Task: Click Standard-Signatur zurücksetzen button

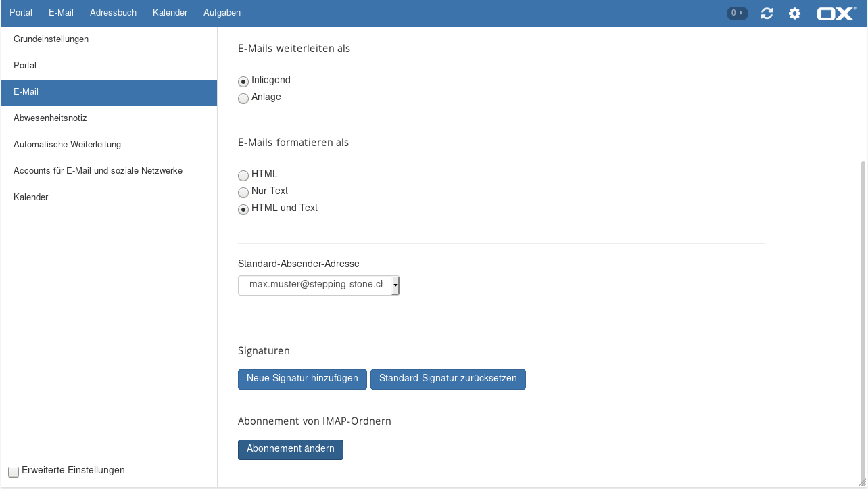Action: [x=448, y=379]
